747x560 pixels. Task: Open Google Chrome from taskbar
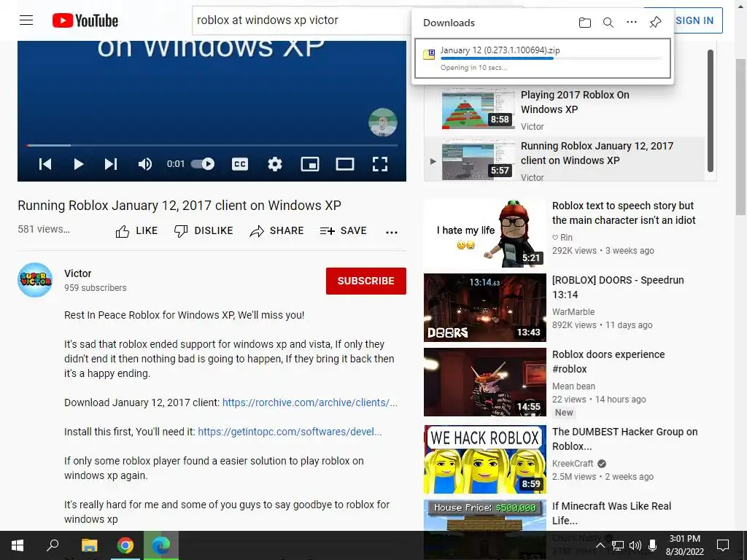[x=125, y=545]
